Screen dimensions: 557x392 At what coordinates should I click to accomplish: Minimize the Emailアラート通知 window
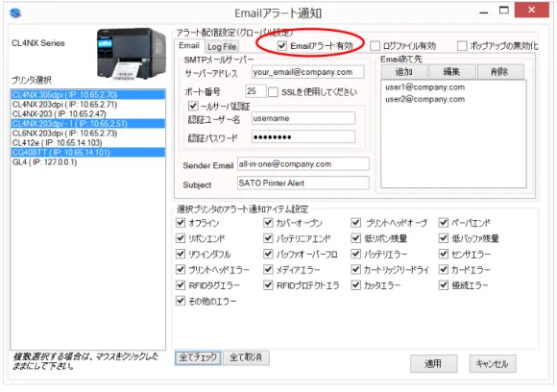click(484, 12)
